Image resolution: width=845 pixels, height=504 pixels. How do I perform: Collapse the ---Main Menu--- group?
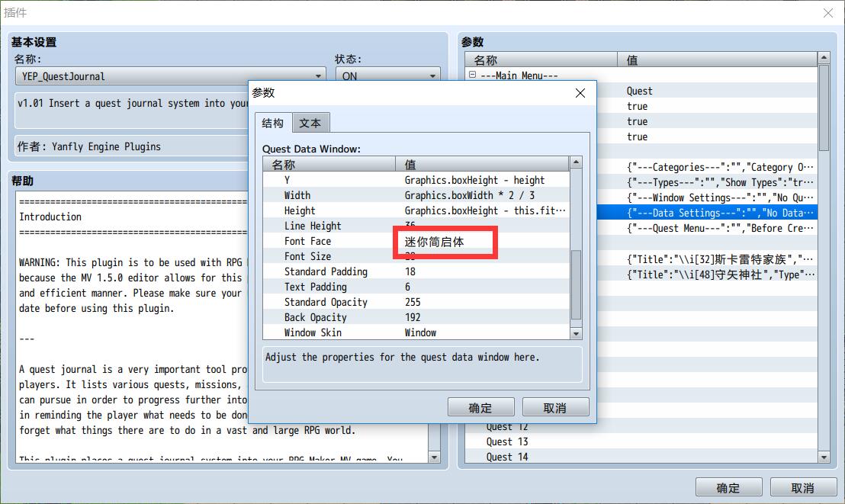click(473, 75)
